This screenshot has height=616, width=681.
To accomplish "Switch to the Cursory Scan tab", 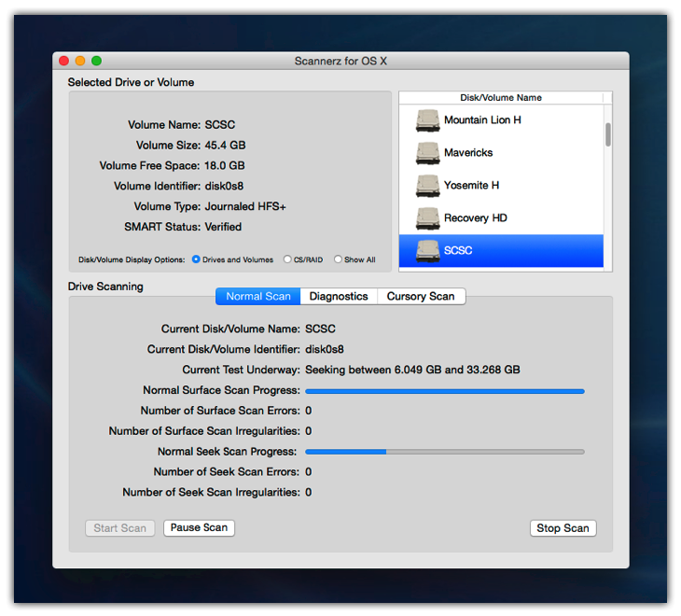I will pyautogui.click(x=421, y=297).
